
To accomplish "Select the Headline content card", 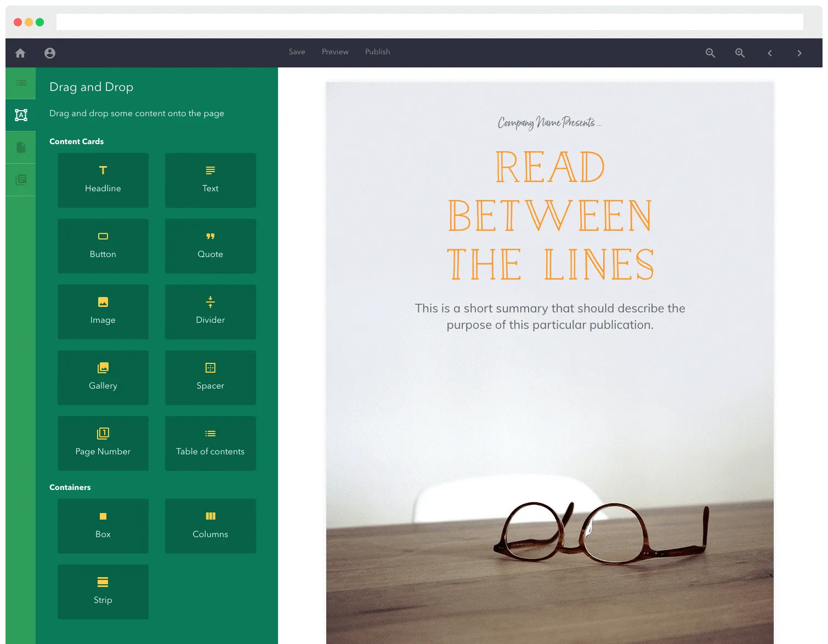I will [x=103, y=180].
